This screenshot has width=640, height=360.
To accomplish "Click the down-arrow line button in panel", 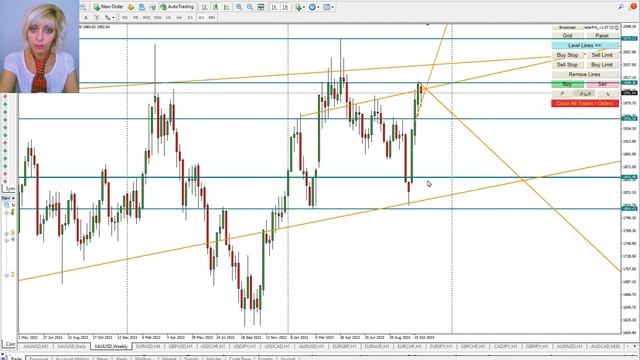I will tap(608, 94).
